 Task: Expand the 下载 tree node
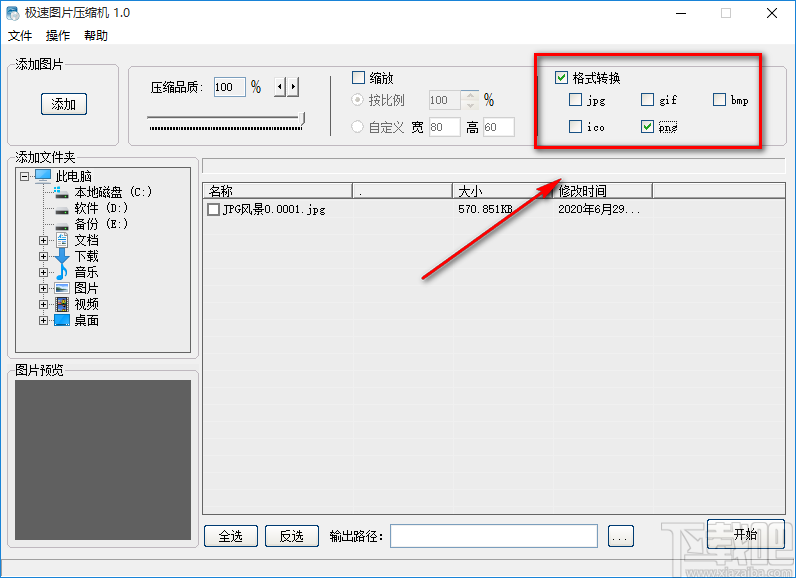pyautogui.click(x=44, y=256)
